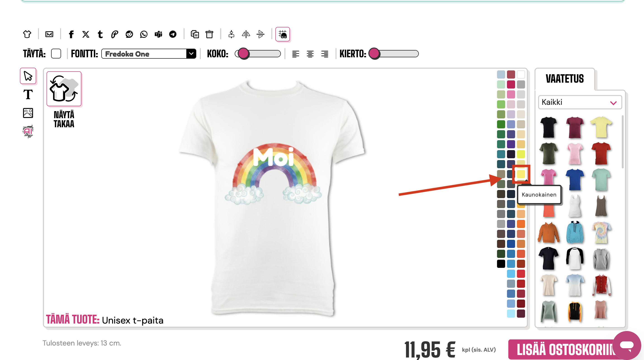The width and height of the screenshot is (644, 360).
Task: Expand the Kaikki category dropdown
Action: (x=580, y=102)
